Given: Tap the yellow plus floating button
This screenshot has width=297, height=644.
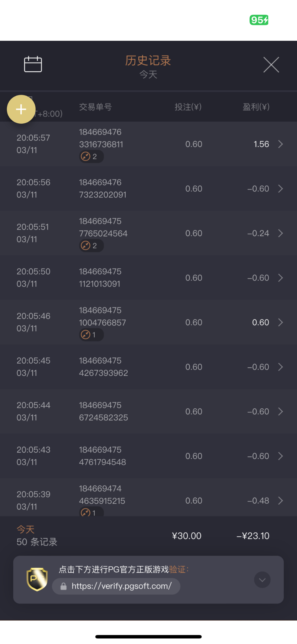Looking at the screenshot, I should tap(21, 109).
